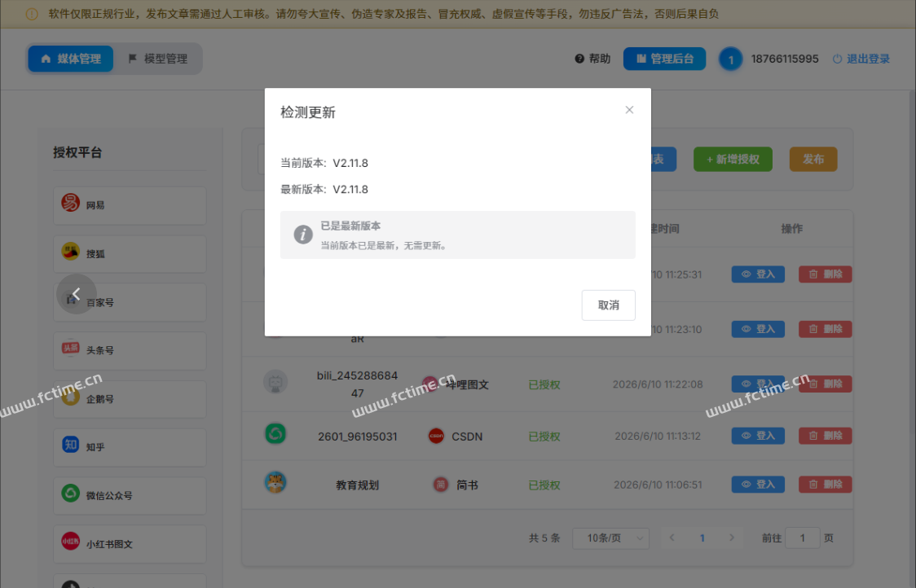Select the 知乎 platform
The image size is (916, 588).
click(130, 448)
